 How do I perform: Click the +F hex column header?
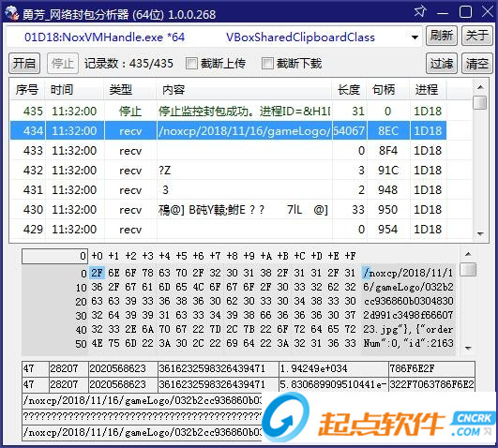pyautogui.click(x=350, y=256)
